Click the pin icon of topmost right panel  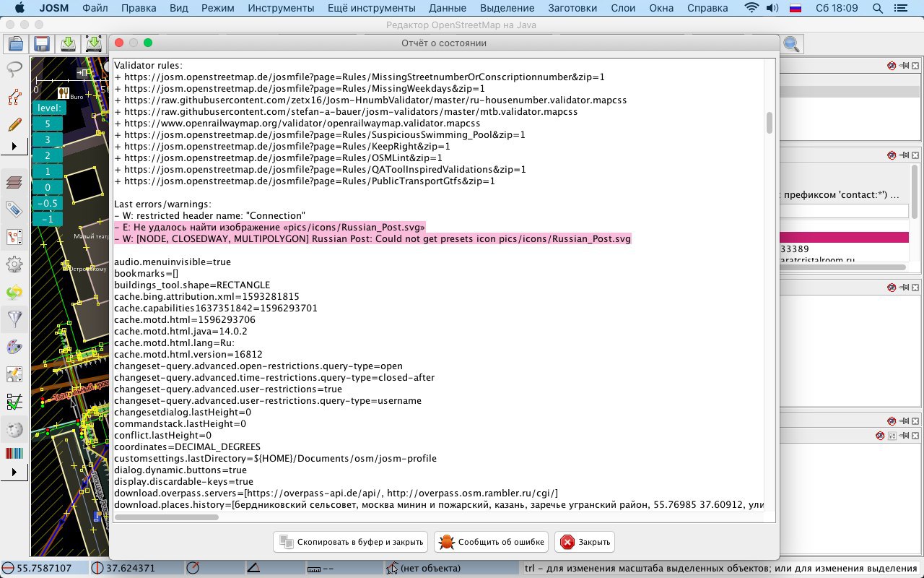[x=903, y=66]
